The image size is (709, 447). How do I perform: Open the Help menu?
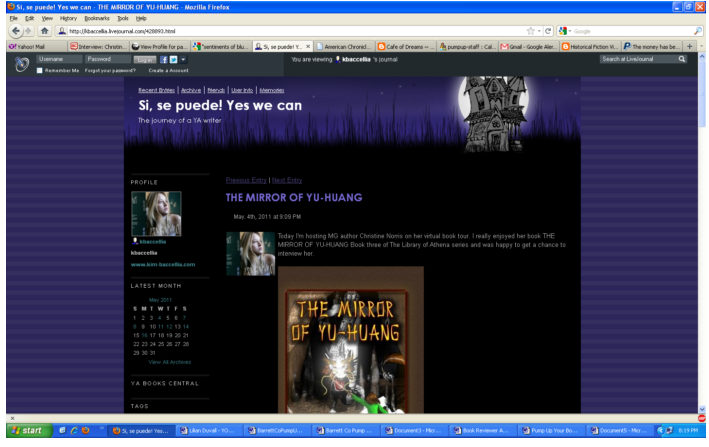(141, 18)
